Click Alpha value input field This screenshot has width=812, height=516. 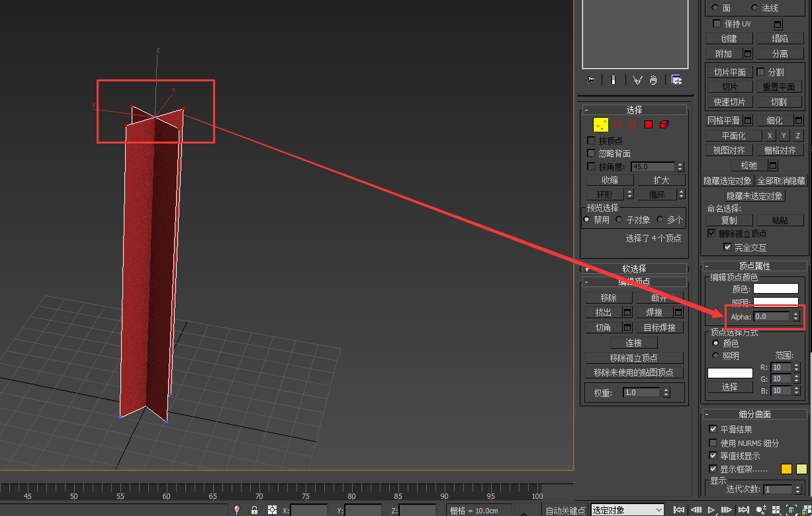pyautogui.click(x=772, y=317)
